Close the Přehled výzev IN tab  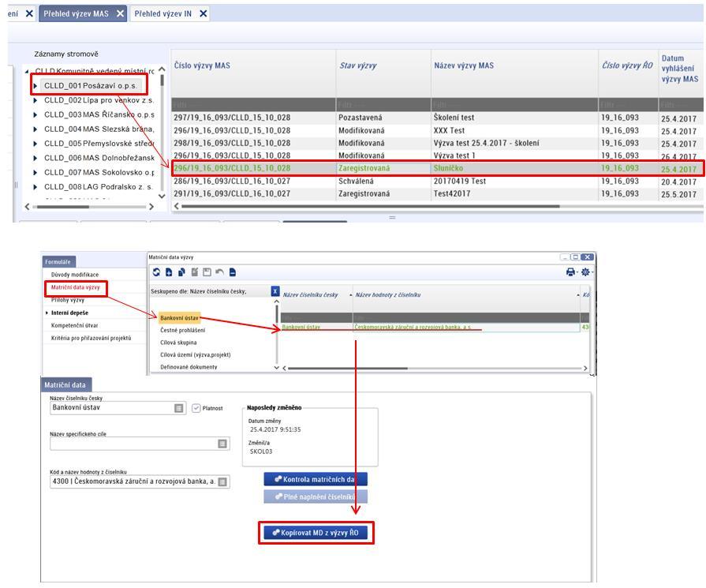pyautogui.click(x=203, y=13)
